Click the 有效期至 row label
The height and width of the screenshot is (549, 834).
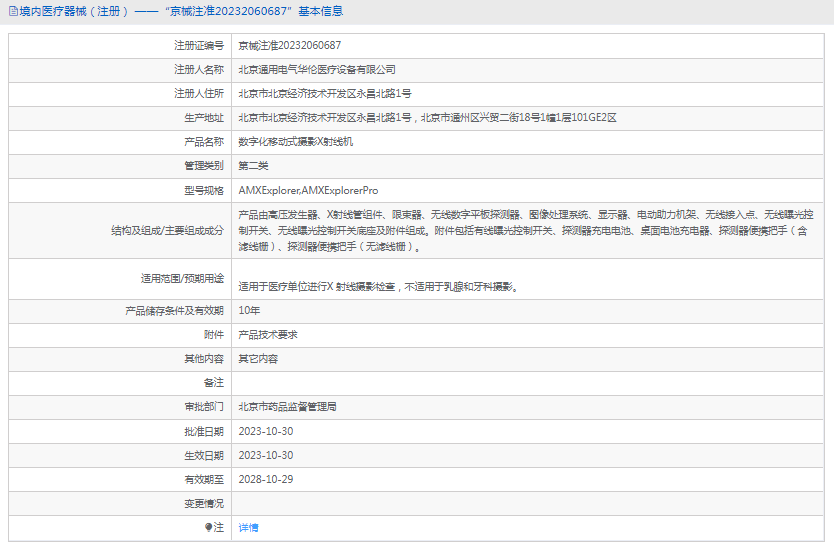pos(204,479)
